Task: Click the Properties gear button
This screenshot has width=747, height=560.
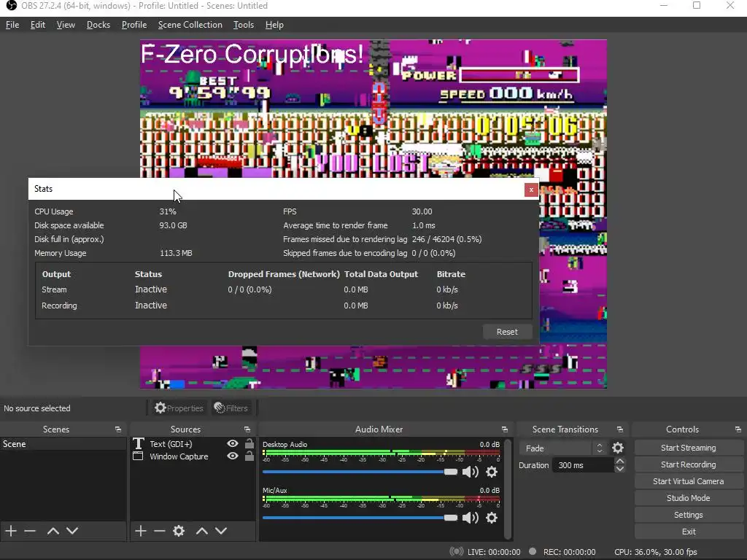Action: (x=179, y=408)
